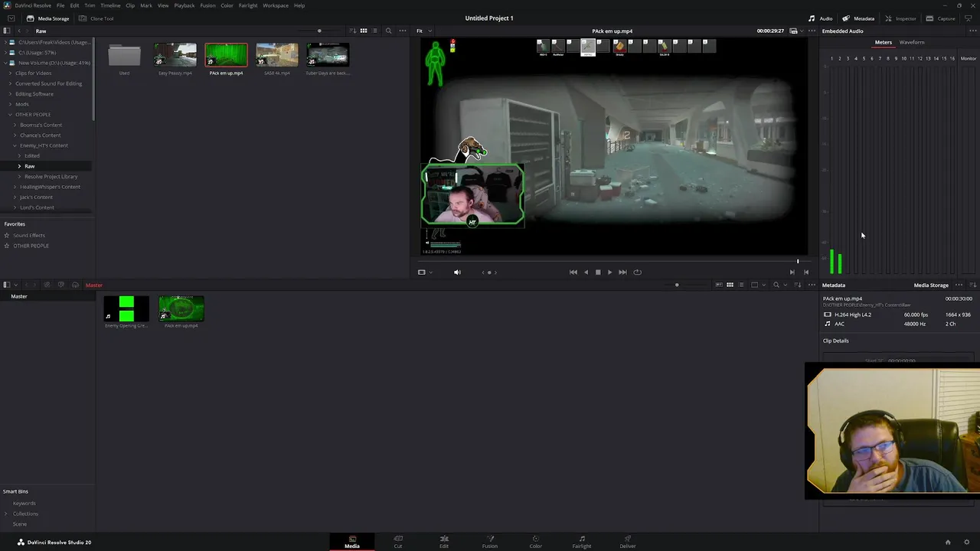Open the Fusion menu in menu bar

(207, 5)
